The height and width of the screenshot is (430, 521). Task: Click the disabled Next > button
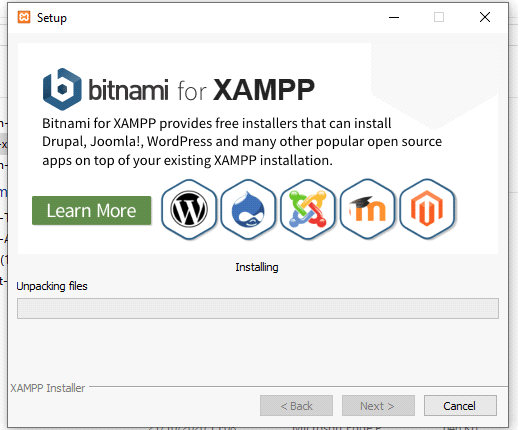coord(378,406)
